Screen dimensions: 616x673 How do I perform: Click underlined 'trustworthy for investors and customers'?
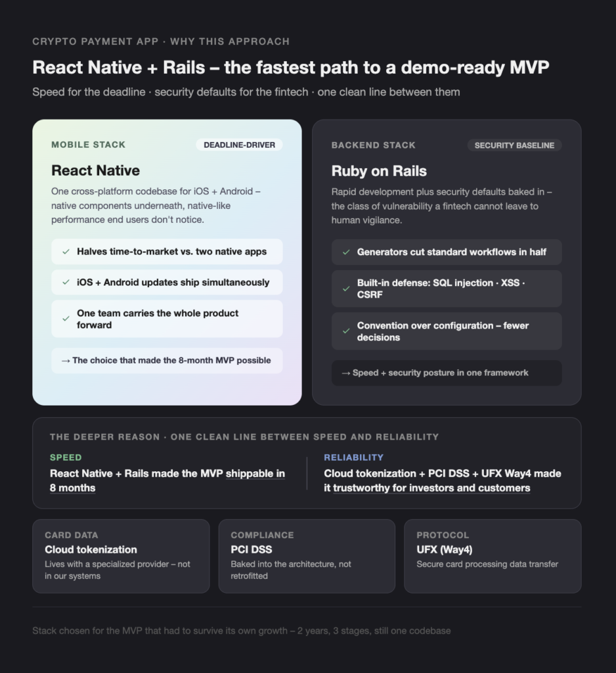431,488
